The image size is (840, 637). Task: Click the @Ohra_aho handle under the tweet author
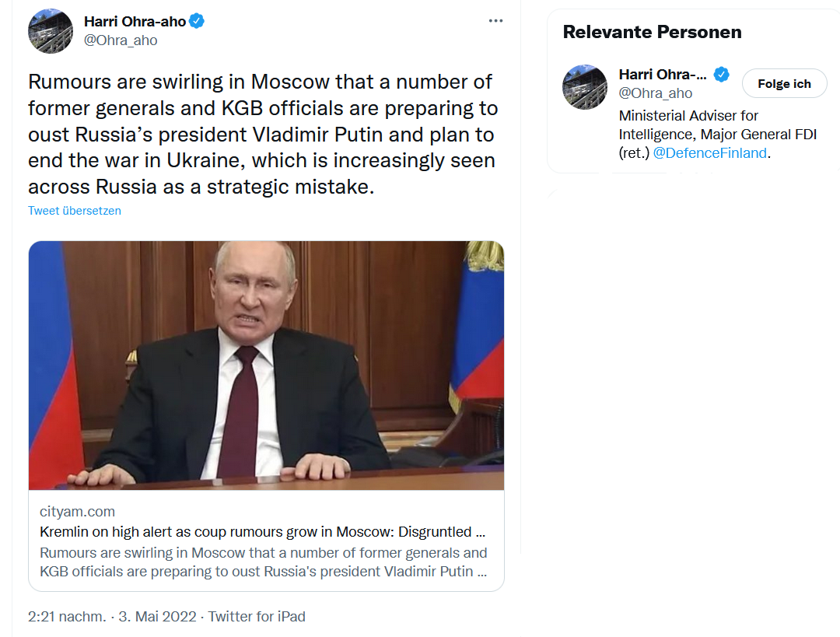[x=121, y=40]
